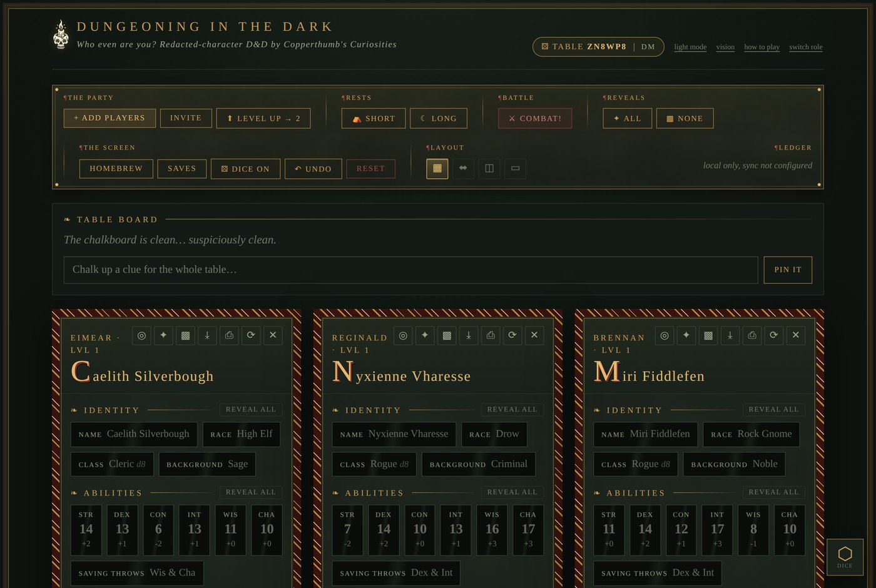
Task: Open the floating Dice hexagon button
Action: 845,557
